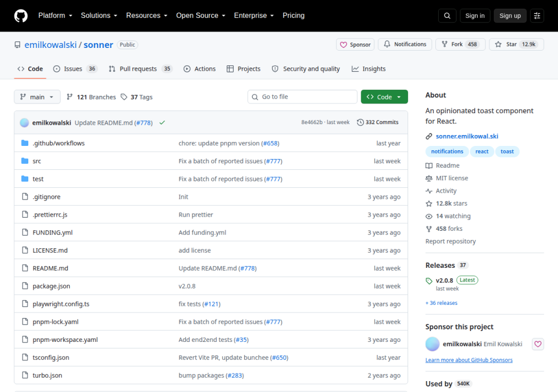Click the react topic tag
The height and width of the screenshot is (392, 558).
482,151
